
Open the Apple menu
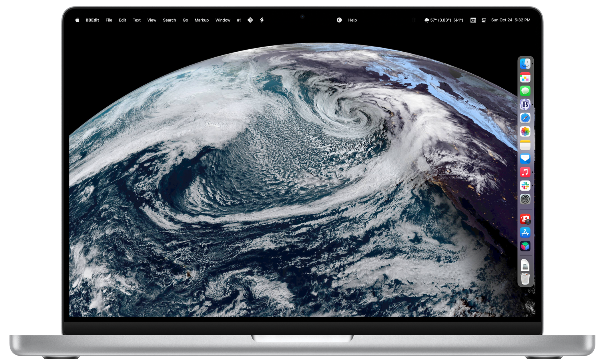[x=77, y=20]
